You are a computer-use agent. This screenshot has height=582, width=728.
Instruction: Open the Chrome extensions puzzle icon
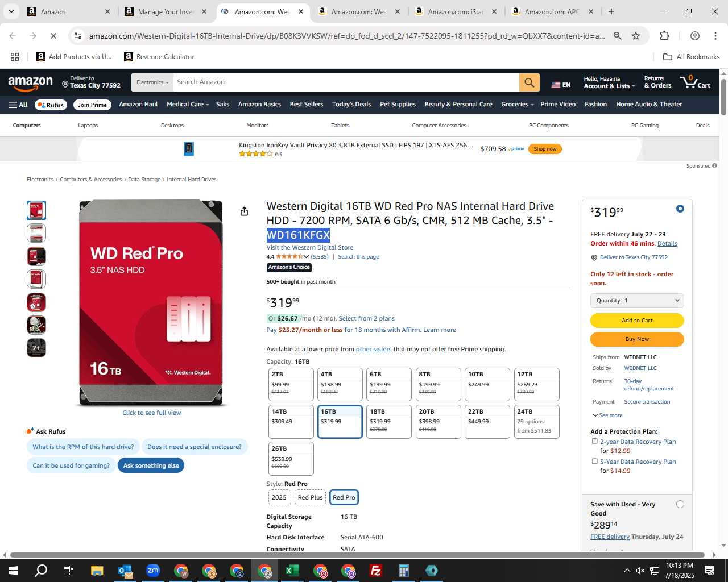pyautogui.click(x=664, y=36)
